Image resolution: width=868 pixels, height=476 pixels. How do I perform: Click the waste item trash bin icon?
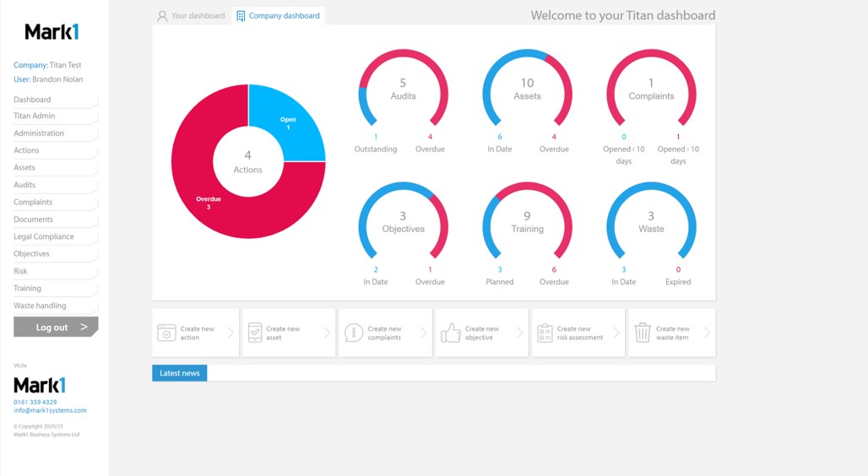(x=643, y=333)
